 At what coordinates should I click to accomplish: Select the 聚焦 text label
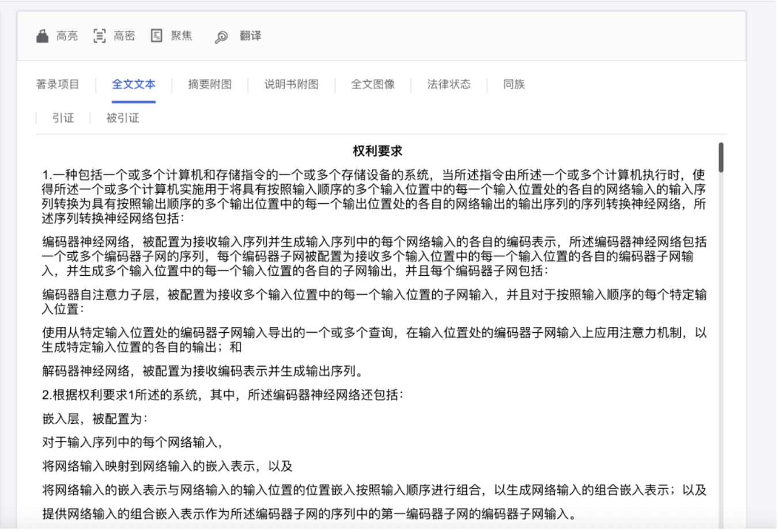tap(182, 36)
